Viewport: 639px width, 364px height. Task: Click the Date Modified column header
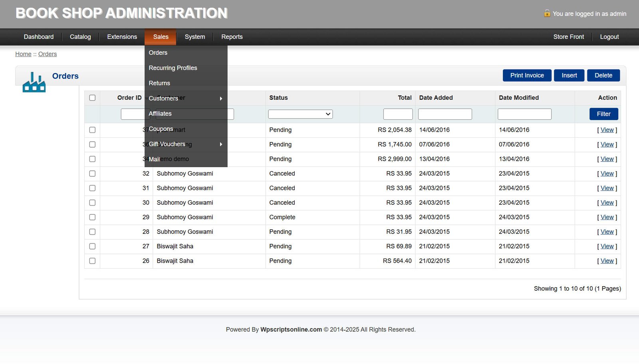click(x=519, y=98)
